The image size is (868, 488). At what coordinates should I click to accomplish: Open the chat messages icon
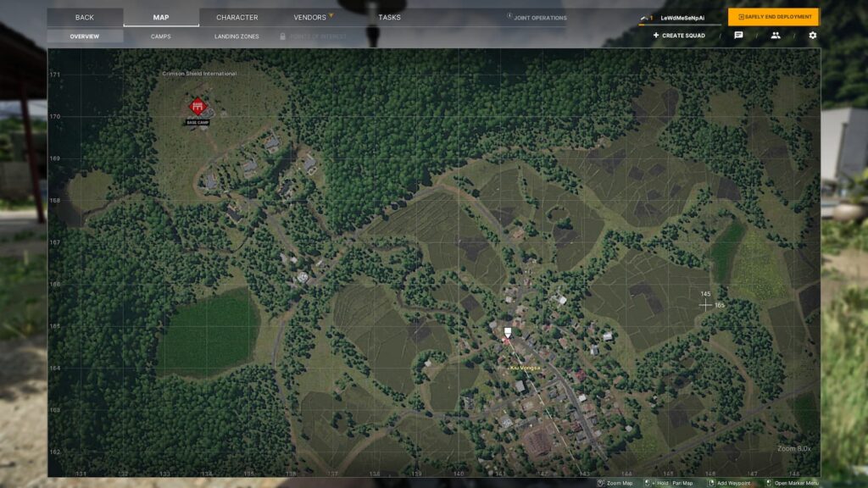point(738,35)
